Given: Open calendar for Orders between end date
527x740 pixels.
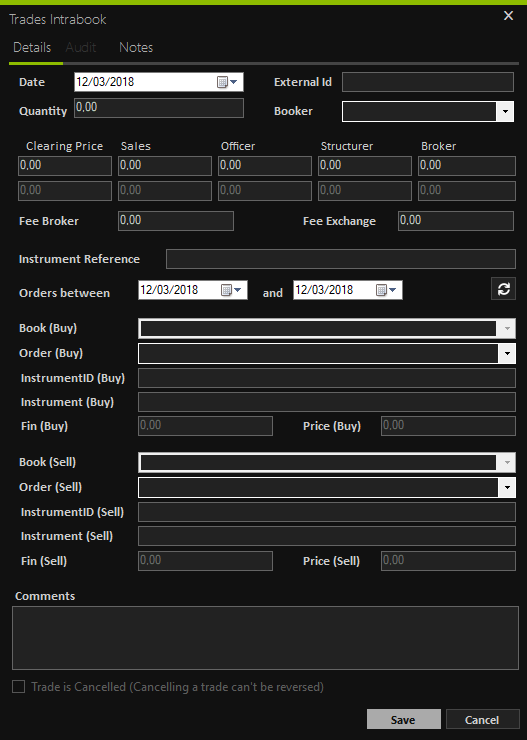Looking at the screenshot, I should [386, 290].
